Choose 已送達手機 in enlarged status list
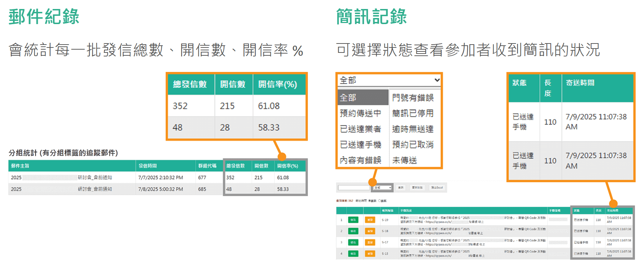The width and height of the screenshot is (644, 270). pos(361,145)
